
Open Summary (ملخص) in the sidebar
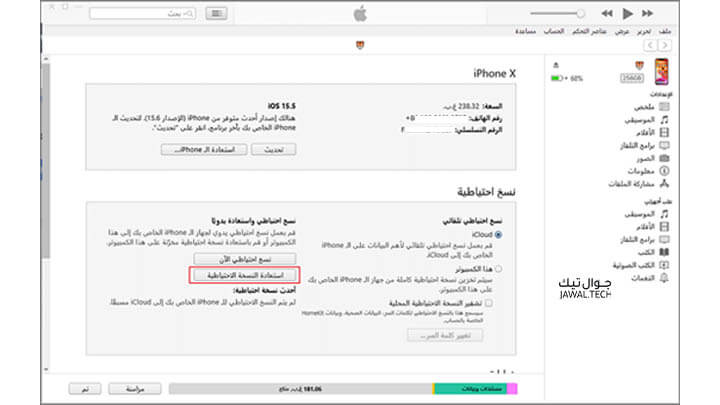[x=651, y=107]
